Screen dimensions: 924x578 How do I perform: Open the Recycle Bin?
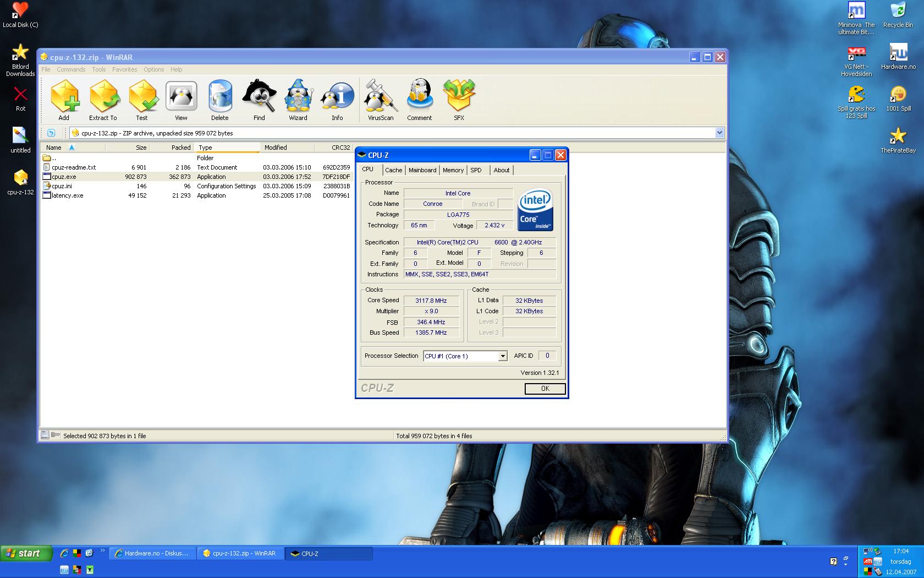tap(898, 15)
